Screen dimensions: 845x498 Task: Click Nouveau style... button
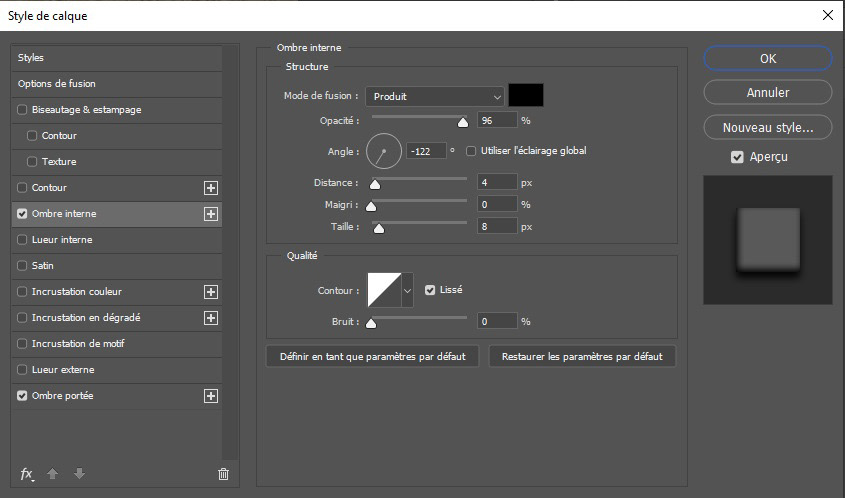[768, 128]
